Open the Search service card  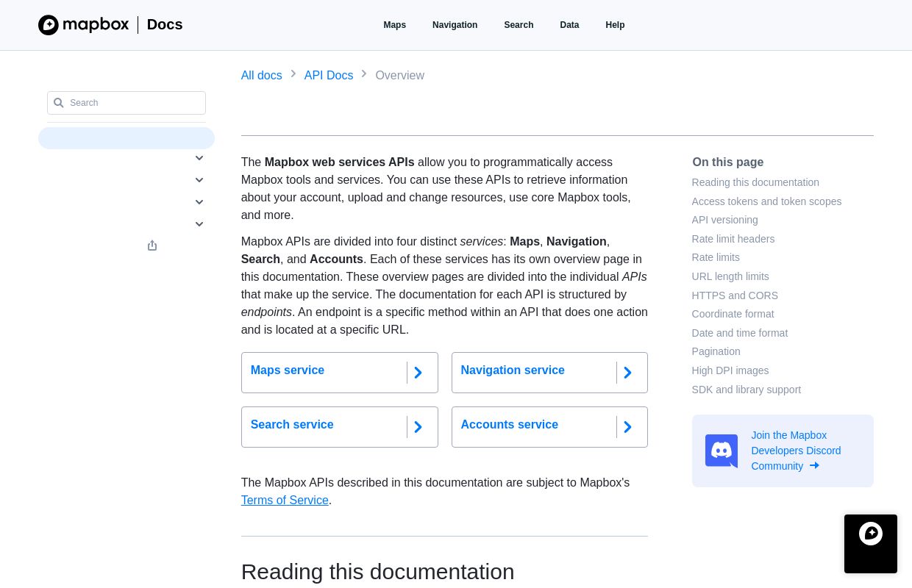[340, 427]
